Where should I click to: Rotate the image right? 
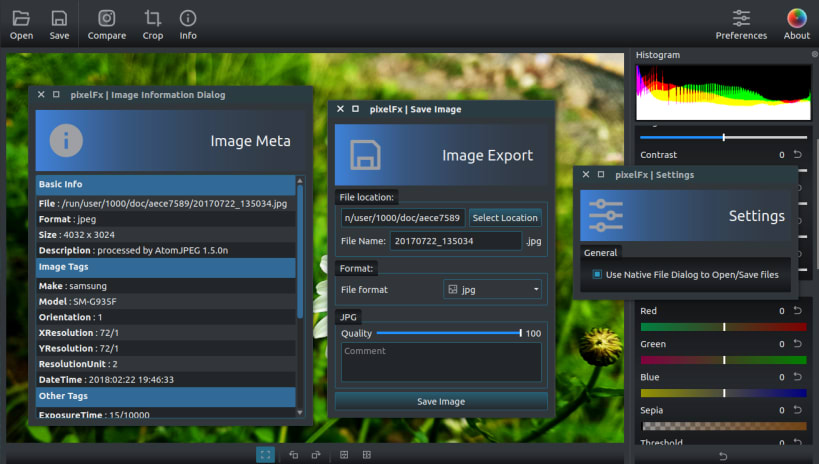point(316,455)
